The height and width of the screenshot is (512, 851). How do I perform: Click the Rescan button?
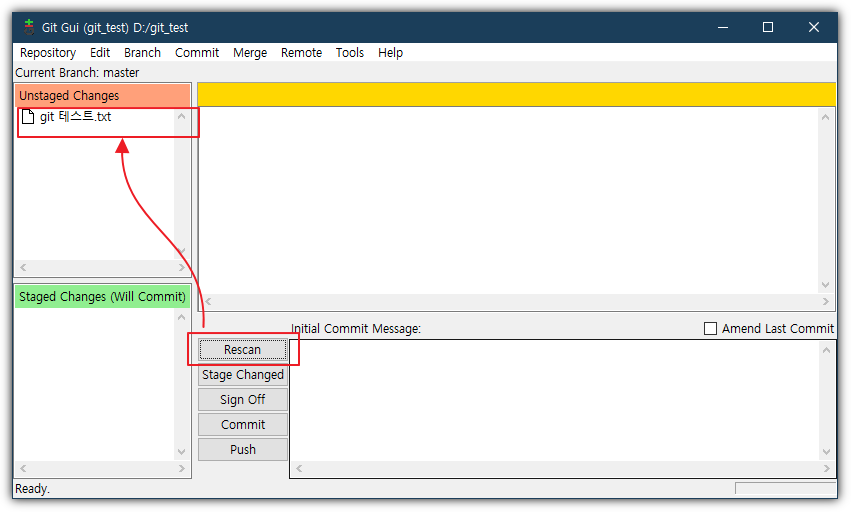(x=243, y=350)
